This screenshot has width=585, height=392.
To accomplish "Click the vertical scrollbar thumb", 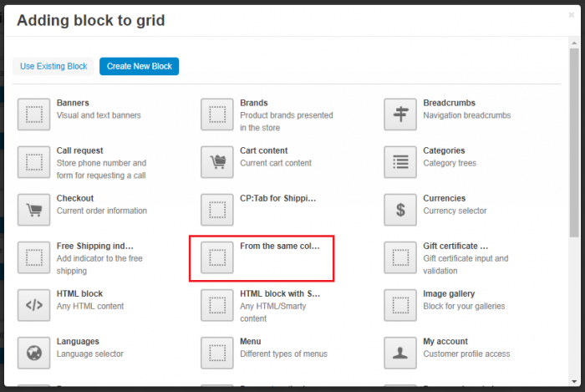I will (574, 142).
